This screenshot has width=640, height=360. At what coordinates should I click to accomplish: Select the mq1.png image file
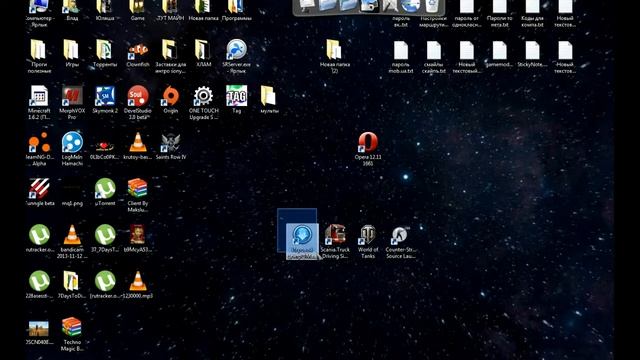pyautogui.click(x=72, y=189)
